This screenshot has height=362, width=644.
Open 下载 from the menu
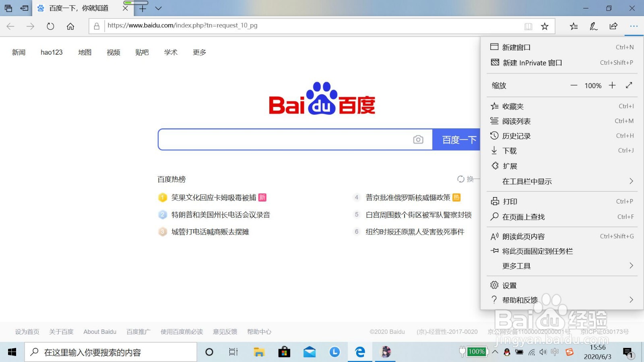pos(562,151)
